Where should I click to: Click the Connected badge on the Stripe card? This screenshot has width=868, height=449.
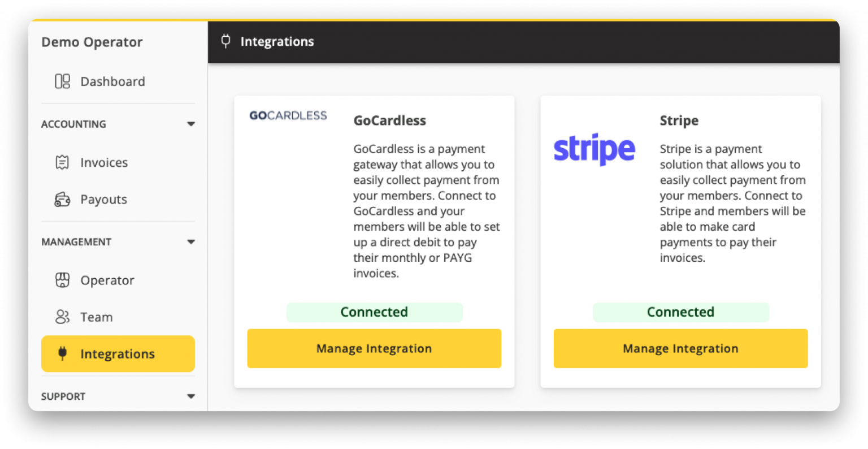[x=680, y=312]
